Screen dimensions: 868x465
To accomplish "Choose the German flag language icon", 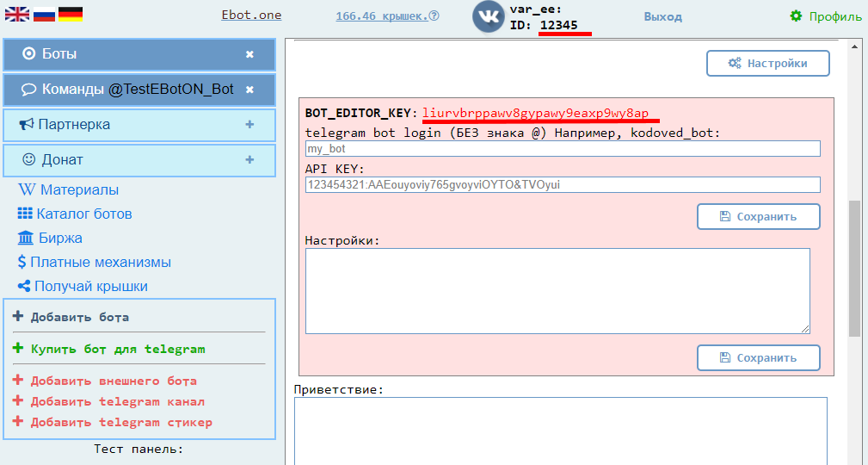I will point(70,15).
